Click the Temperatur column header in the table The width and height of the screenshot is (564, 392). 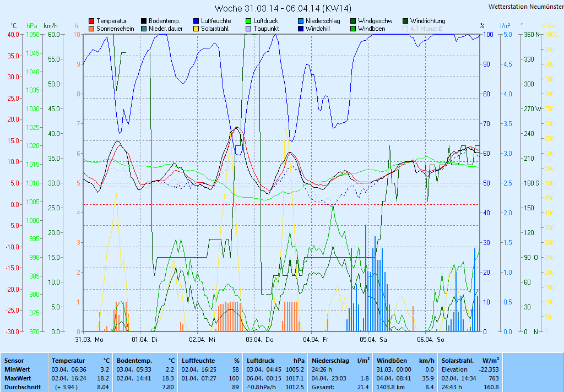point(68,361)
